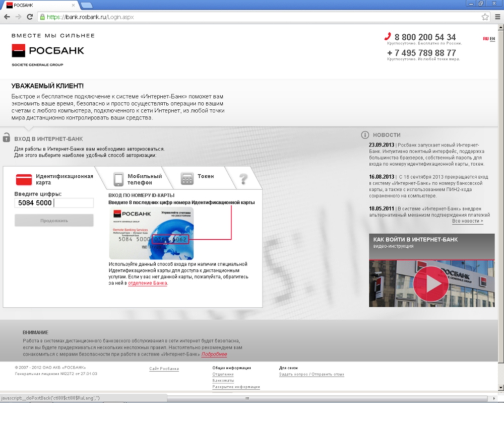Viewport: 504px width, 421px height.
Task: Click phone number +7 495 789 88 77
Action: (421, 53)
